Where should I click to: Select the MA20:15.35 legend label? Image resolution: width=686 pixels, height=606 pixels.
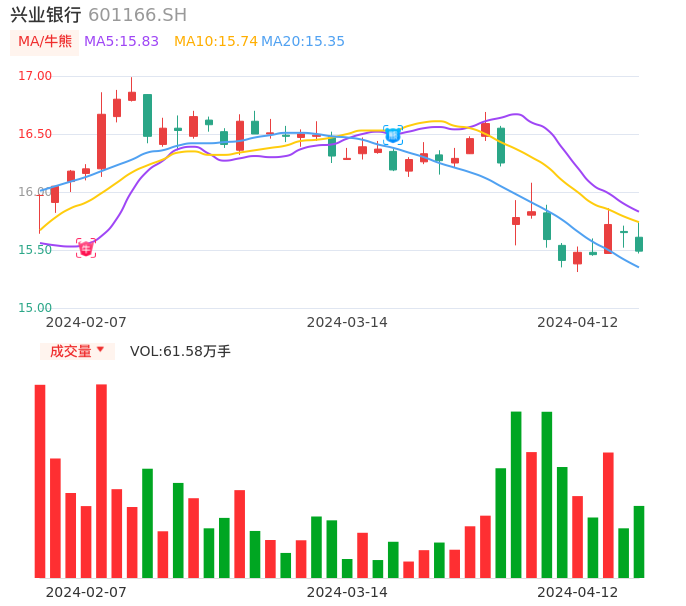tap(303, 41)
